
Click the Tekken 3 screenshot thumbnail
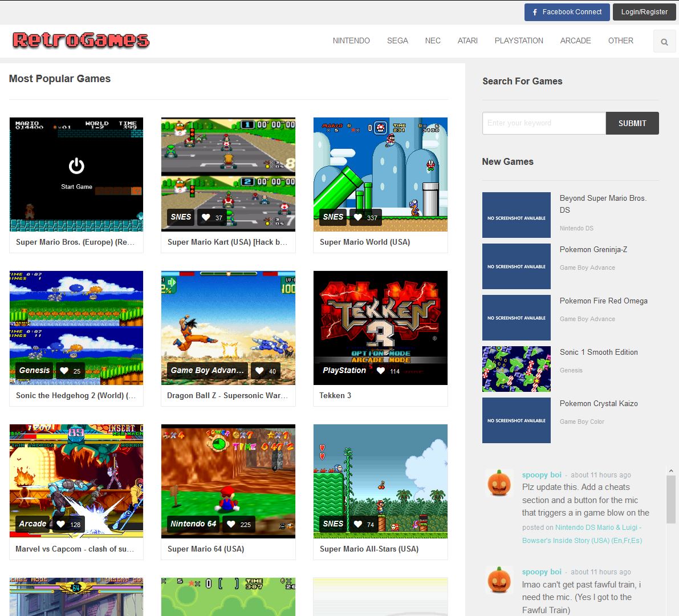click(x=380, y=328)
